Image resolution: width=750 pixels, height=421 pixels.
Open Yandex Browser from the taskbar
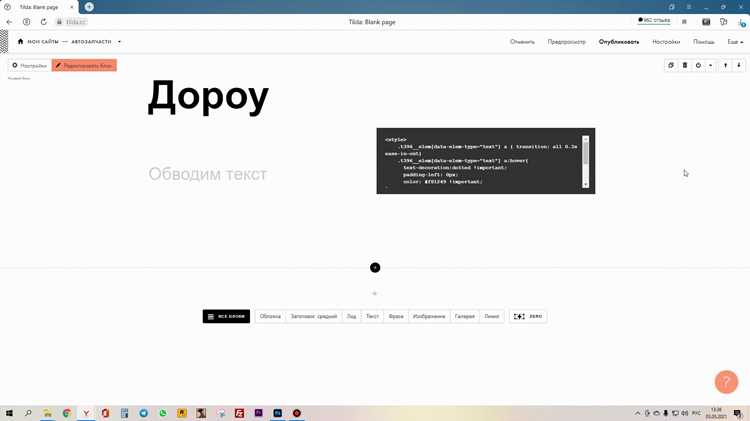click(x=86, y=413)
